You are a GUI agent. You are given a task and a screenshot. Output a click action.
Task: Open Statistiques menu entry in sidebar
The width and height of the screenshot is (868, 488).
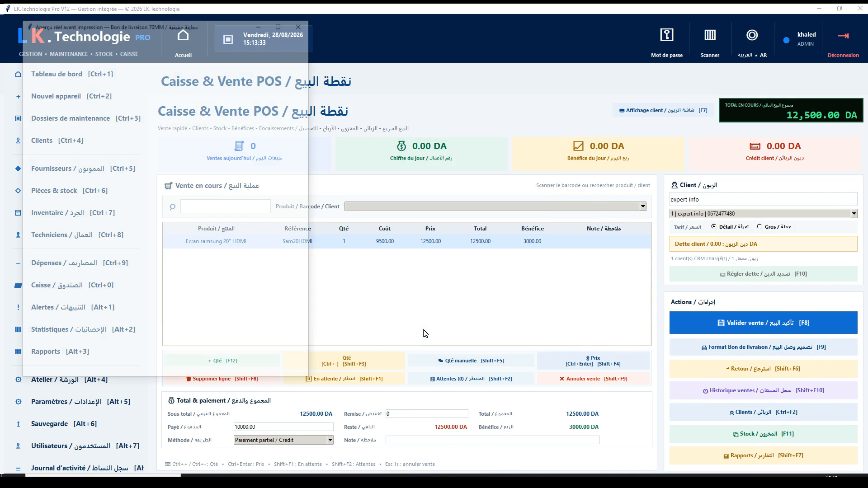83,329
